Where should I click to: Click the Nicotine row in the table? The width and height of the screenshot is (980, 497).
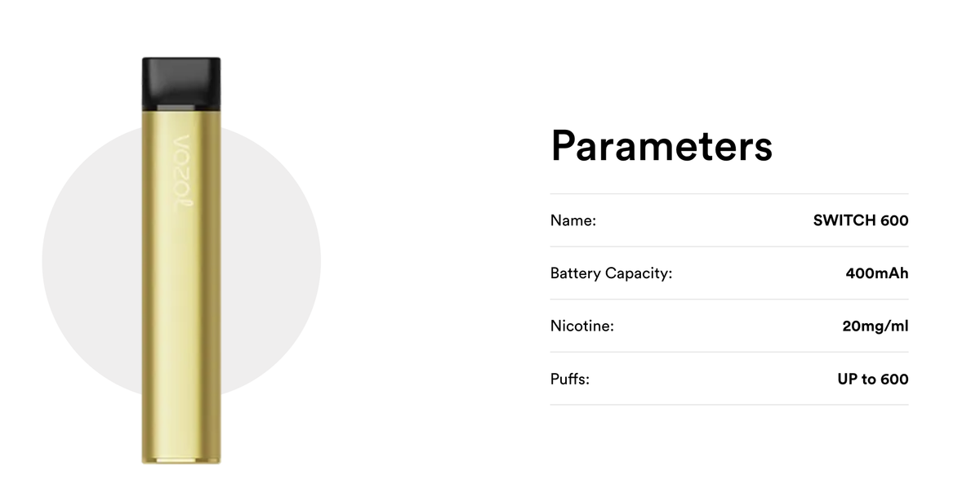pos(729,326)
